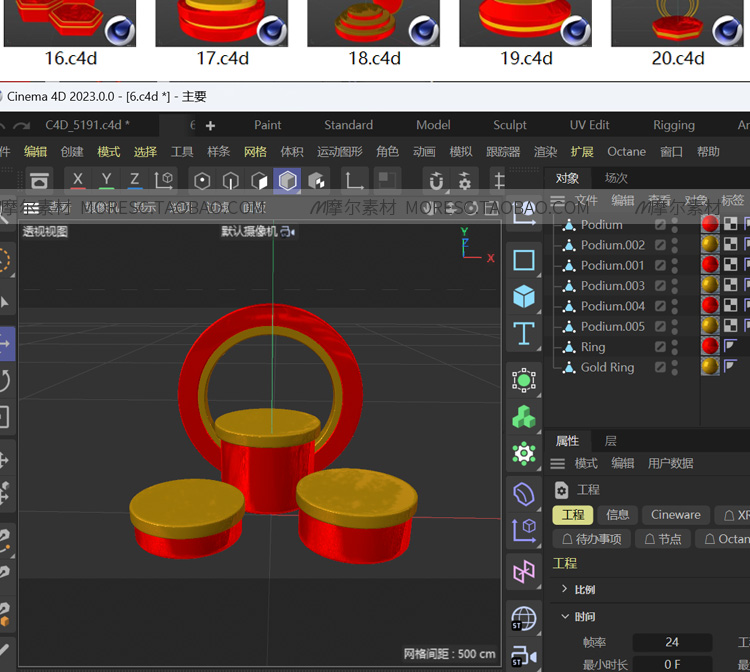Click the 帧率 value field
Image resolution: width=750 pixels, height=672 pixels.
point(672,642)
